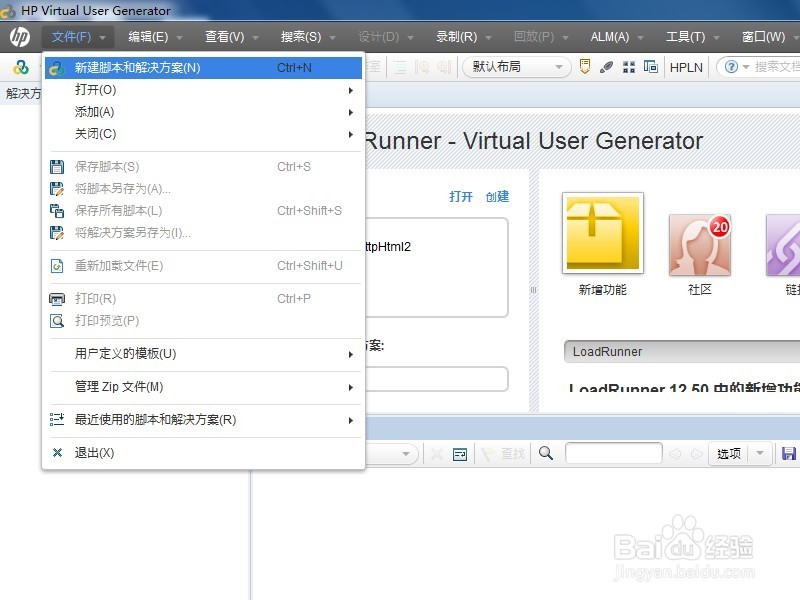The height and width of the screenshot is (600, 800).
Task: Click the 退出 X icon
Action: (58, 453)
